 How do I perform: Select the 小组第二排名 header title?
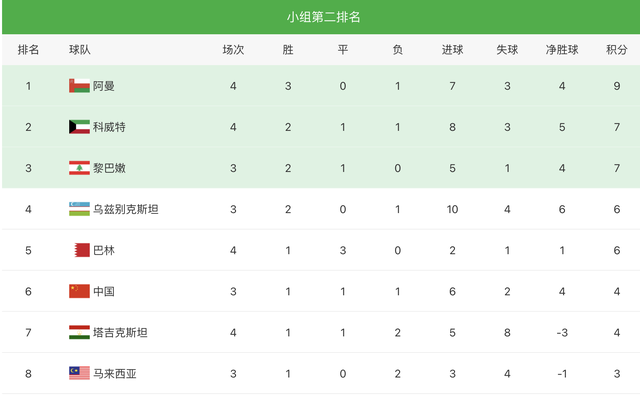[x=323, y=17]
